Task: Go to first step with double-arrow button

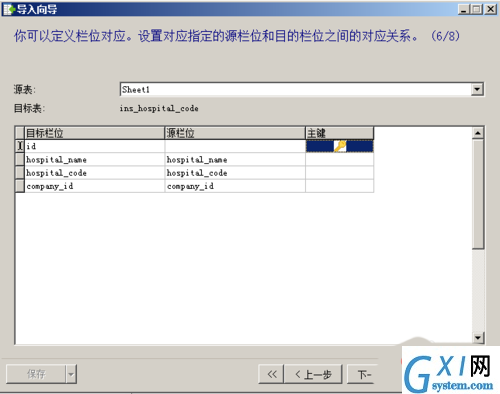Action: (x=272, y=374)
